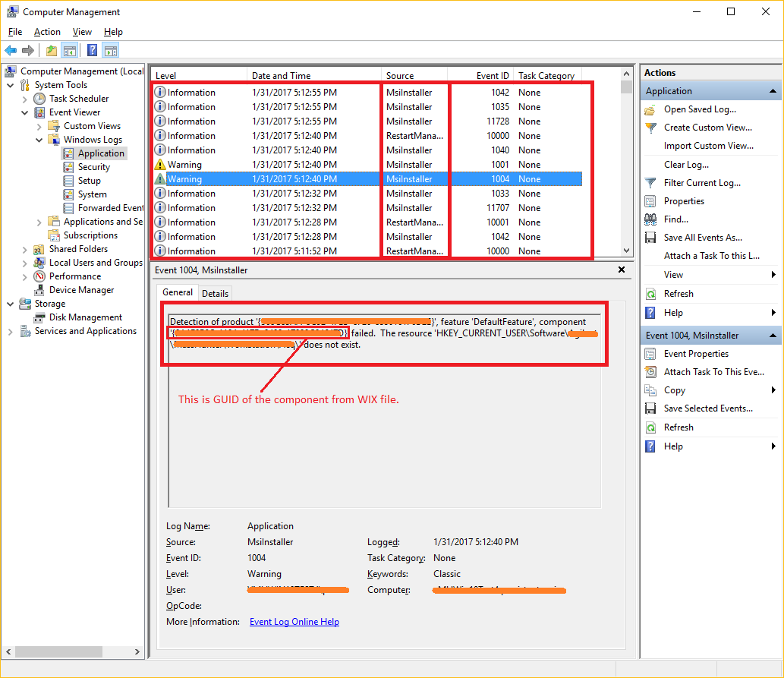Toggle the Show/Hide Console Tree toolbar icon
This screenshot has width=784, height=678.
click(x=70, y=51)
